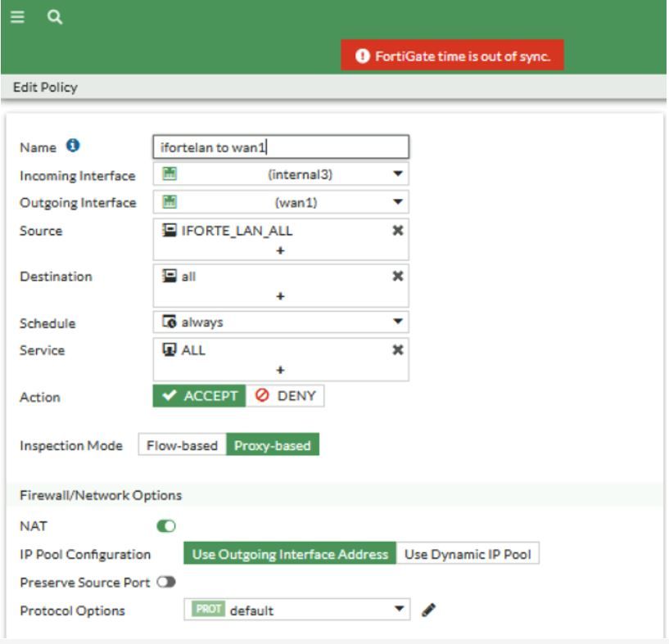Click the PROT badge in Protocol Options
Image resolution: width=669 pixels, height=644 pixels.
[209, 609]
